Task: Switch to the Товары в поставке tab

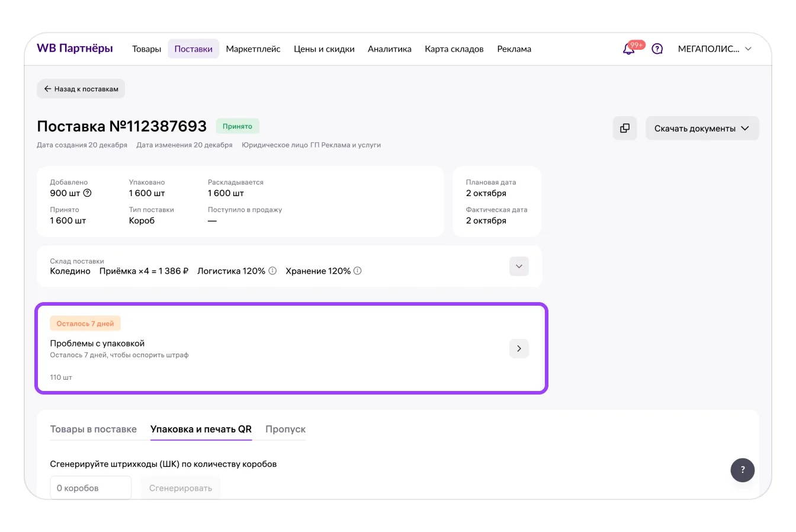Action: point(93,429)
